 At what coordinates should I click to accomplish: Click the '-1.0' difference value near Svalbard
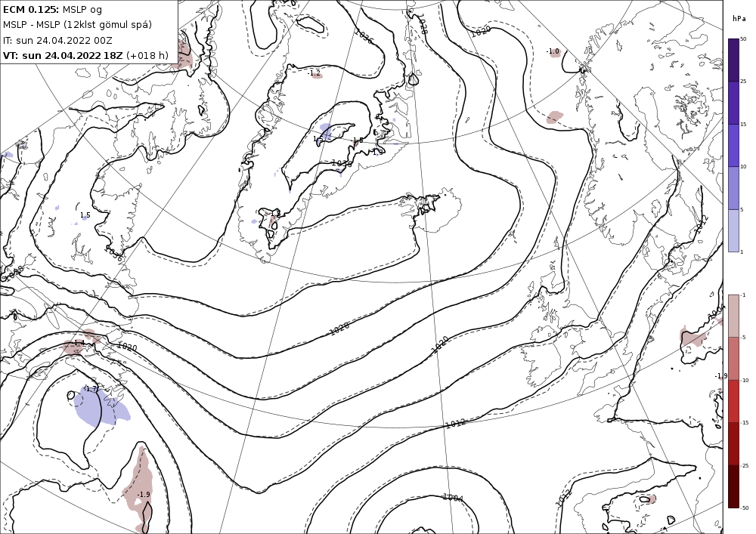click(x=553, y=51)
